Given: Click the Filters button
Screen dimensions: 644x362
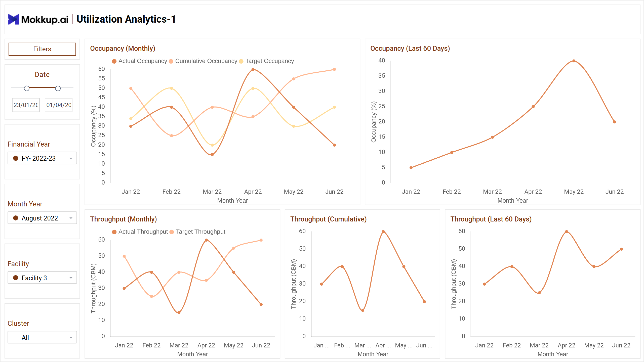Looking at the screenshot, I should click(x=42, y=49).
